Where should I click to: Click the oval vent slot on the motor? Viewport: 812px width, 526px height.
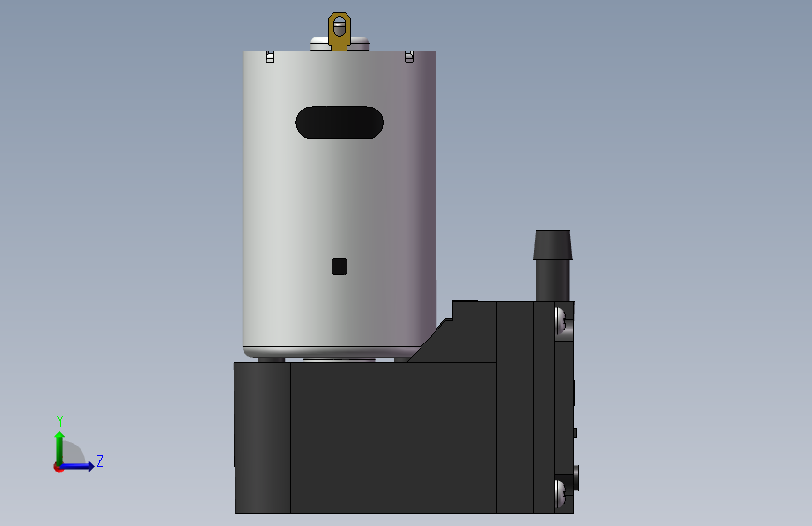click(339, 123)
